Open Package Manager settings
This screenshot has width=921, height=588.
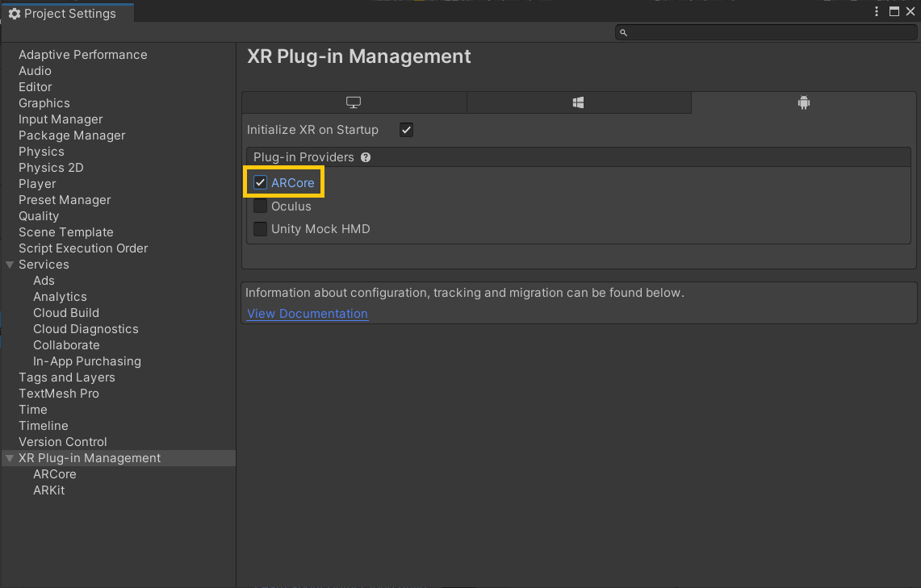[72, 136]
